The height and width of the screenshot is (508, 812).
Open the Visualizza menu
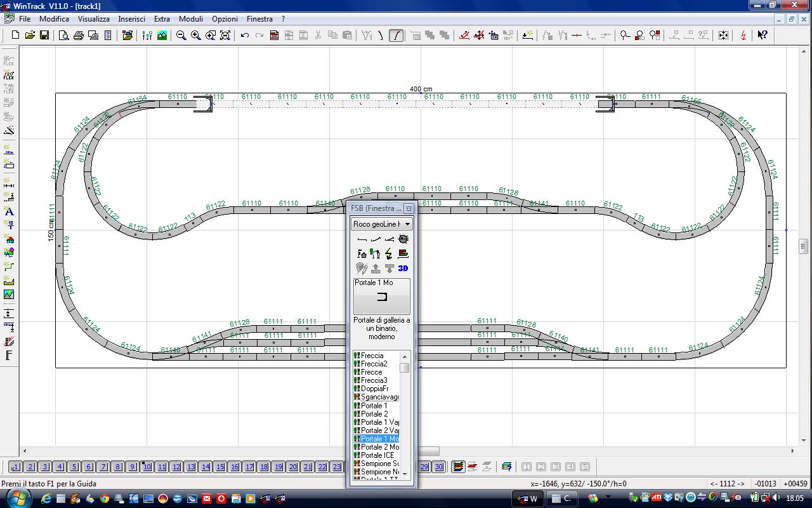coord(94,19)
